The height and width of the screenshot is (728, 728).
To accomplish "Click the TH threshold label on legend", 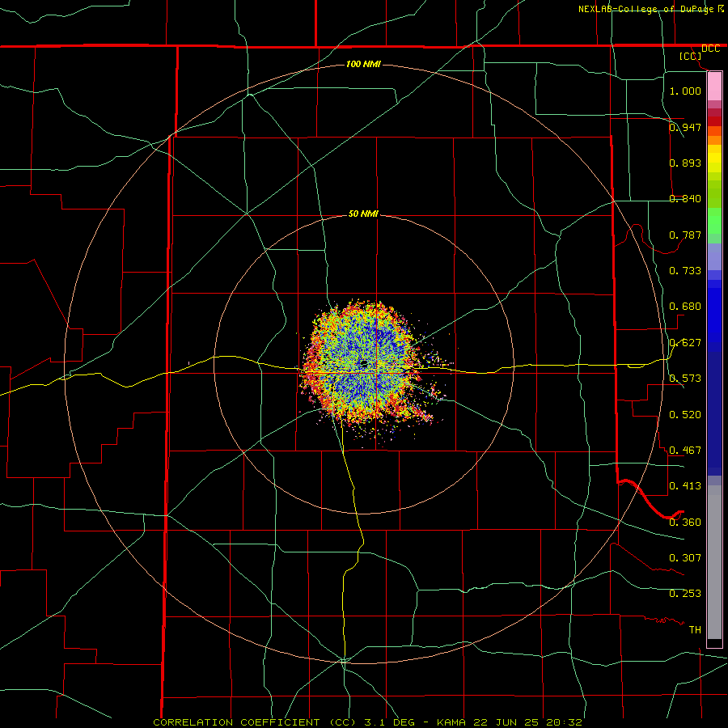I will (x=695, y=630).
